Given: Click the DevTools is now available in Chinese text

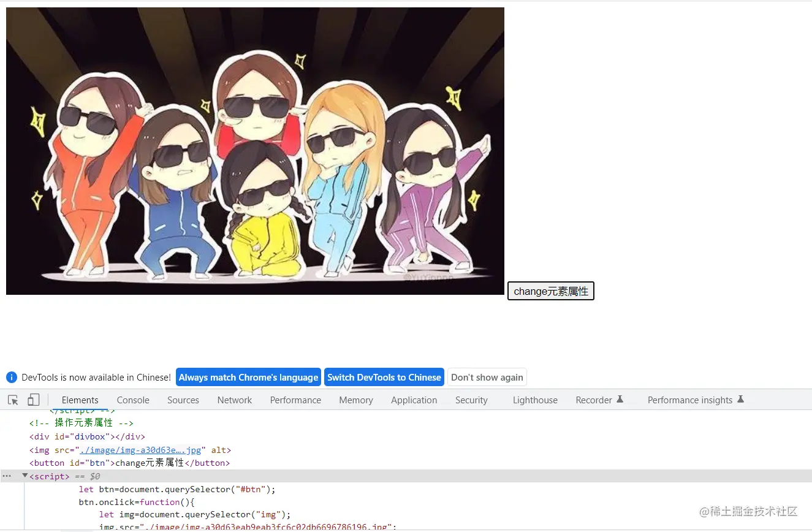Looking at the screenshot, I should (96, 378).
